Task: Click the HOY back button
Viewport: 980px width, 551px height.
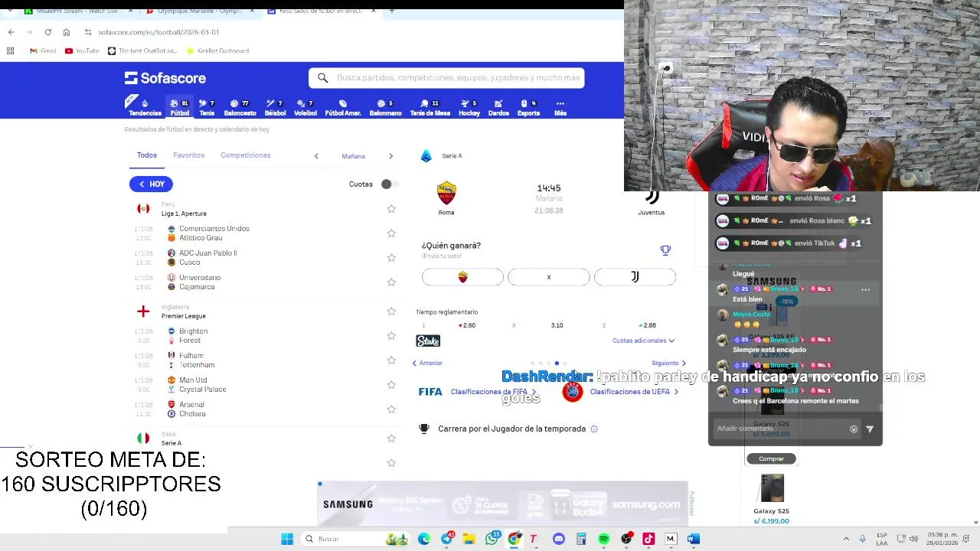Action: click(151, 184)
